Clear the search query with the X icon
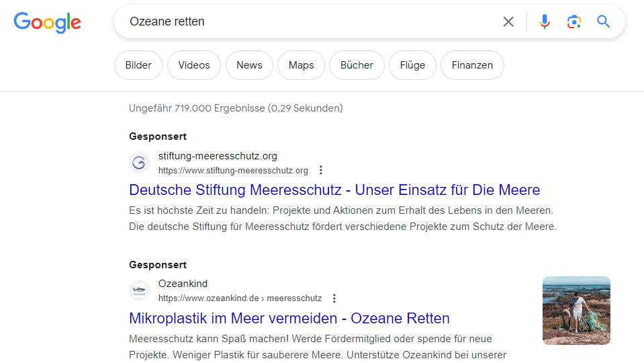The width and height of the screenshot is (644, 363). [508, 22]
